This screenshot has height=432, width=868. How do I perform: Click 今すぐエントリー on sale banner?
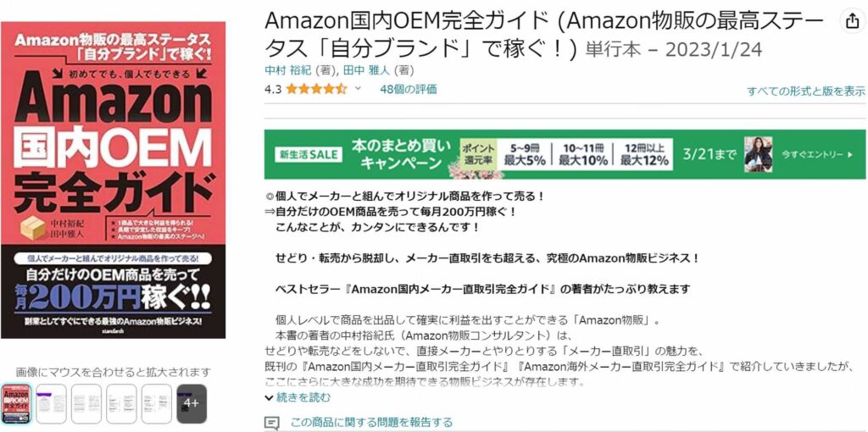(x=818, y=154)
